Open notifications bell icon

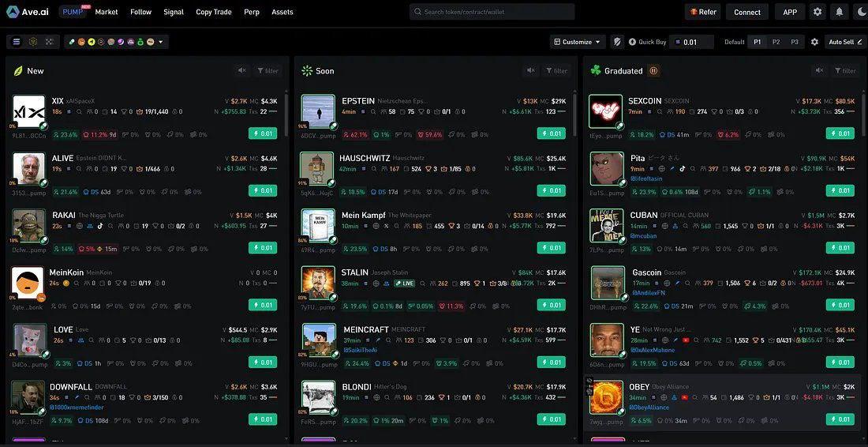pos(840,12)
